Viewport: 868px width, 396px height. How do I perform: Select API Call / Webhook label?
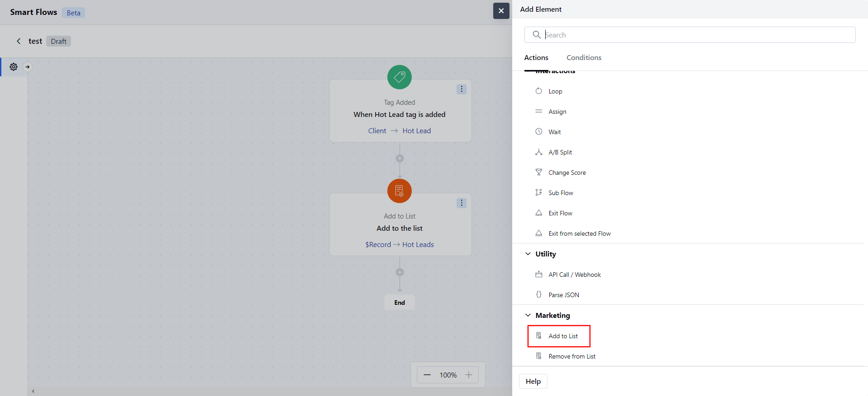[575, 275]
